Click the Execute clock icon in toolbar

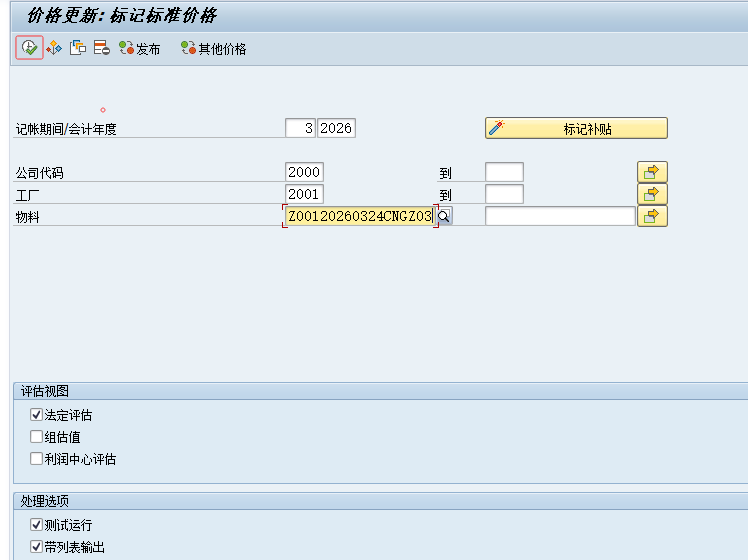29,48
